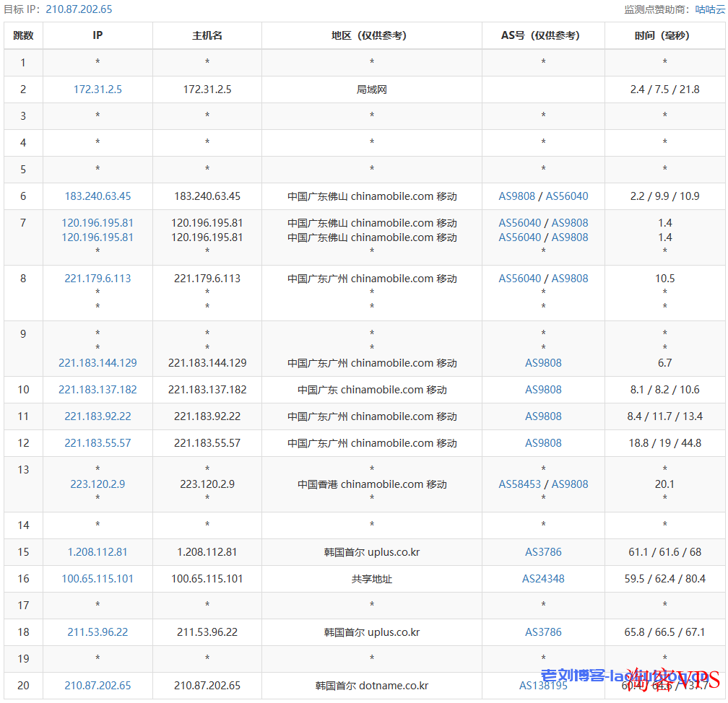Open AS56040 link in hop 6 row
The height and width of the screenshot is (703, 728).
[x=567, y=196]
